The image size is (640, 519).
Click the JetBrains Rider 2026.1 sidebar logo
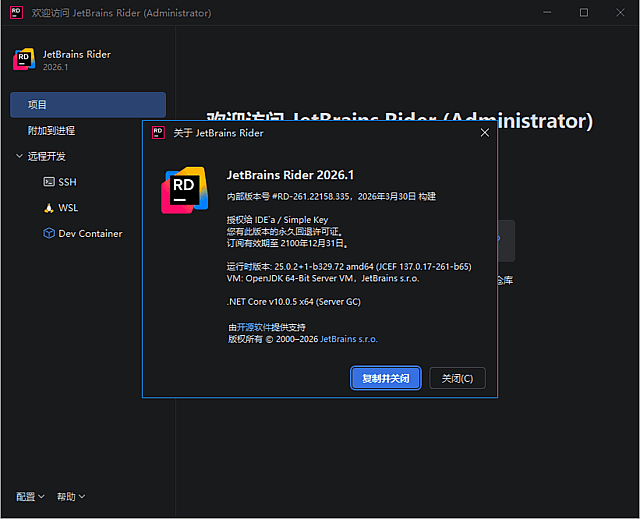point(24,59)
